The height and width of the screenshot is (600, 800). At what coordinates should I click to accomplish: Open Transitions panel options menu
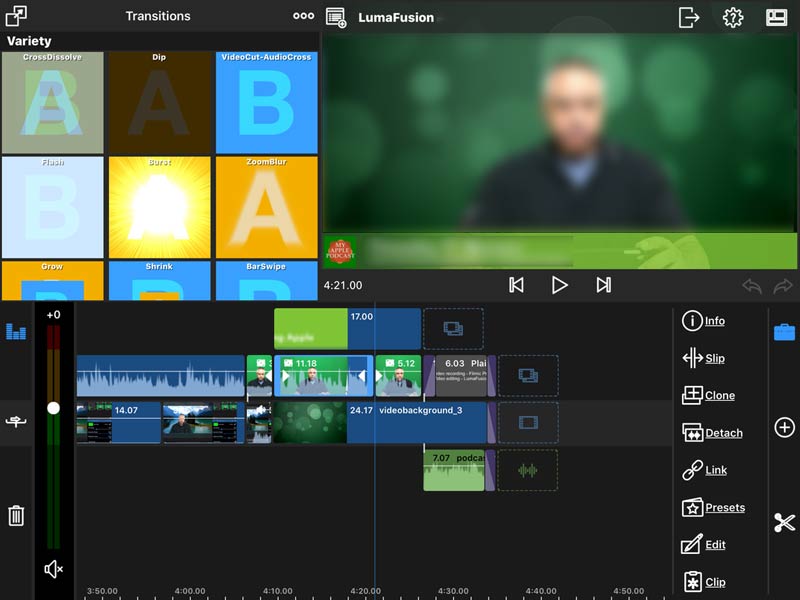tap(304, 16)
